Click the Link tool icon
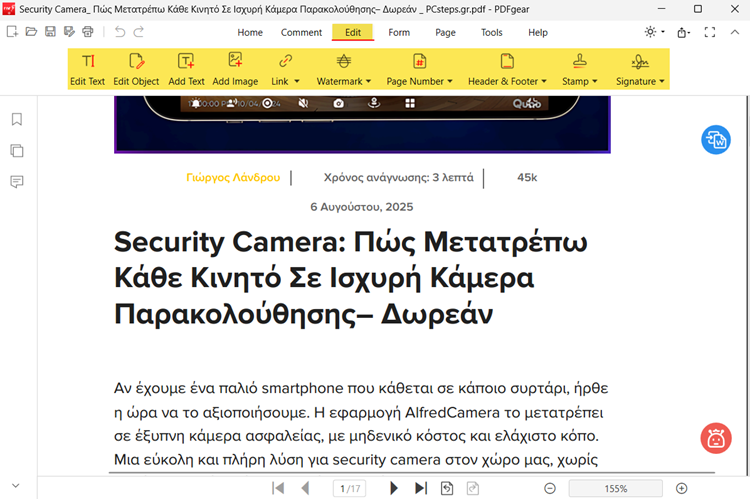This screenshot has height=499, width=750. [x=286, y=61]
